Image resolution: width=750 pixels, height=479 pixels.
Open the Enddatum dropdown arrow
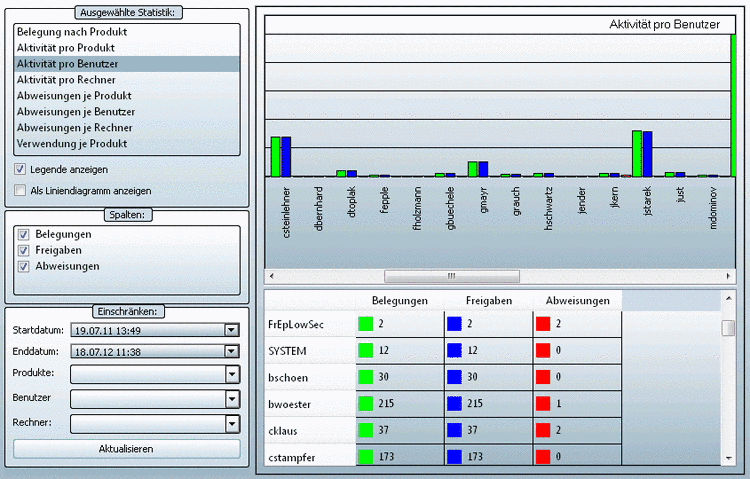[x=232, y=352]
